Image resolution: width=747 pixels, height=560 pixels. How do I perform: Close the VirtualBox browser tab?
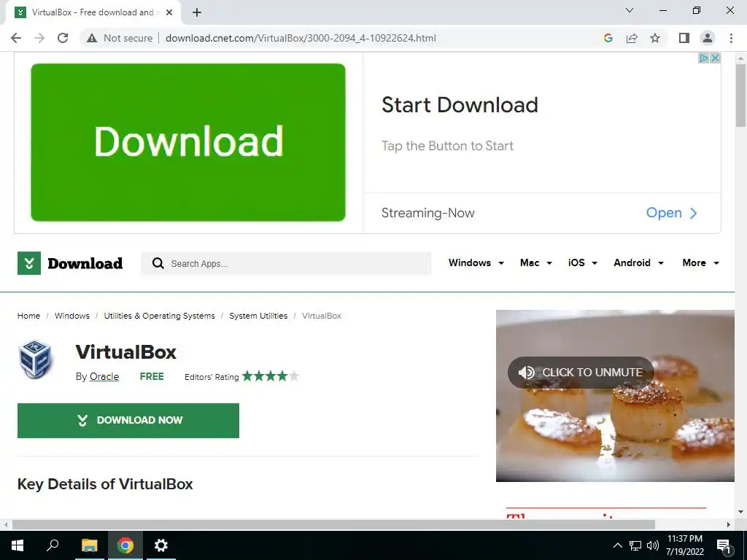click(169, 12)
